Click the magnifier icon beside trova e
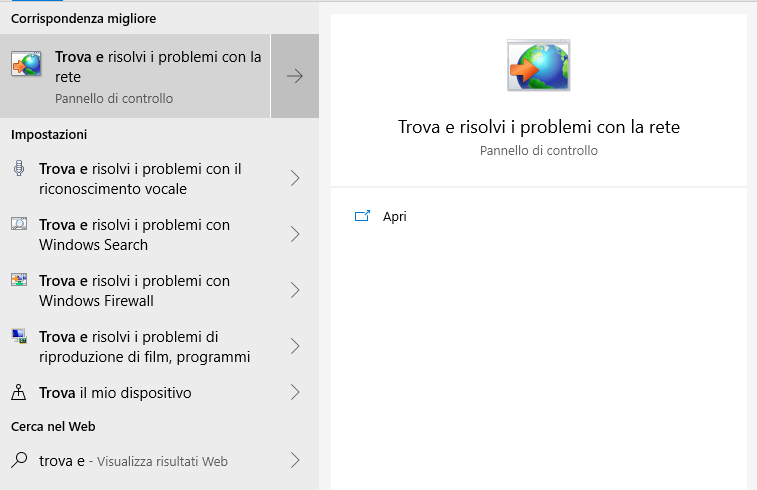 click(x=19, y=460)
